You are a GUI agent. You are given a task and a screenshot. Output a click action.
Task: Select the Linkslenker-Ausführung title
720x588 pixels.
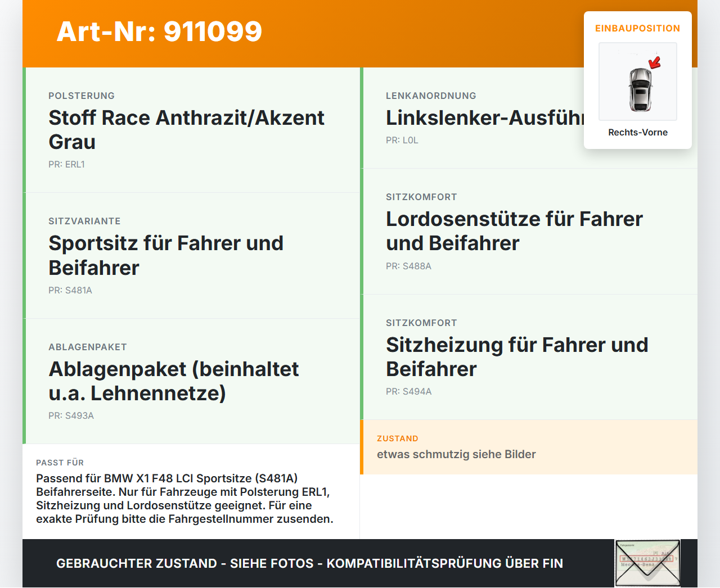pyautogui.click(x=485, y=117)
